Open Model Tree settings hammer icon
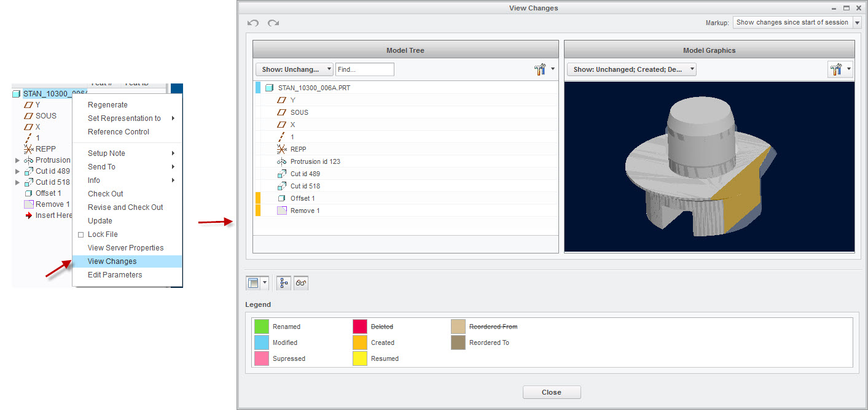 click(x=541, y=70)
